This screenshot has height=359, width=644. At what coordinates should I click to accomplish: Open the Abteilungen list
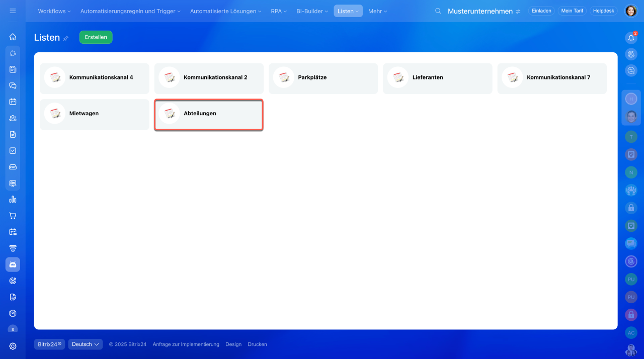pyautogui.click(x=209, y=114)
